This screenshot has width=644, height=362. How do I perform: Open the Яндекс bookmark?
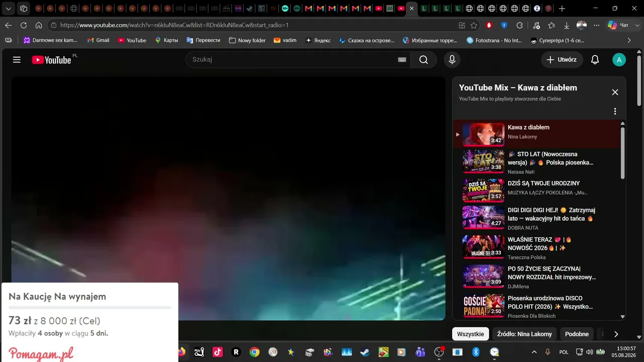pos(318,40)
